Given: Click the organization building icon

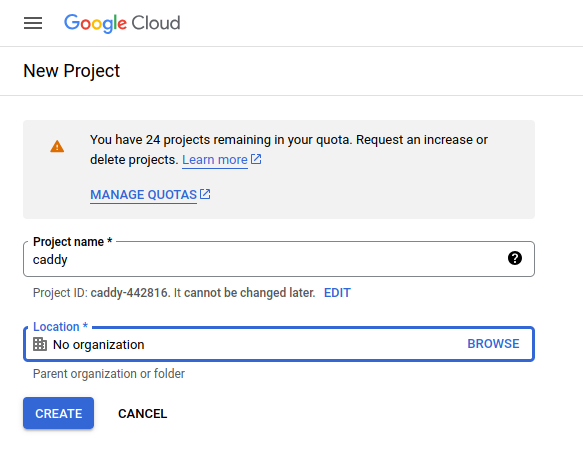Looking at the screenshot, I should click(40, 344).
